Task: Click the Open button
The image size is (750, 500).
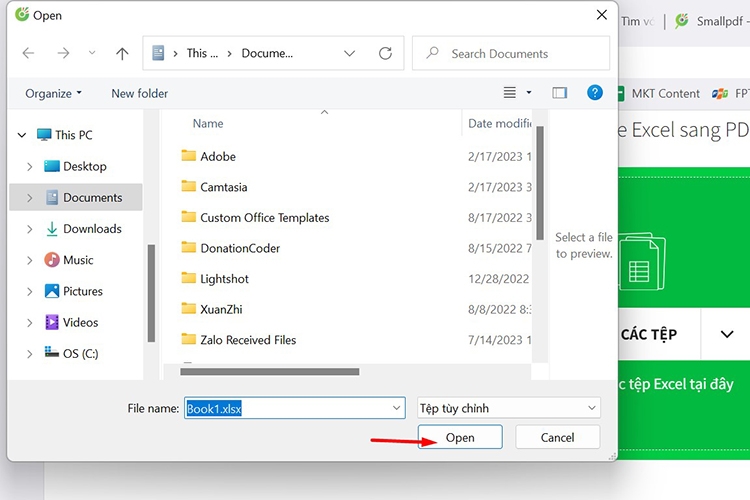Action: point(460,437)
